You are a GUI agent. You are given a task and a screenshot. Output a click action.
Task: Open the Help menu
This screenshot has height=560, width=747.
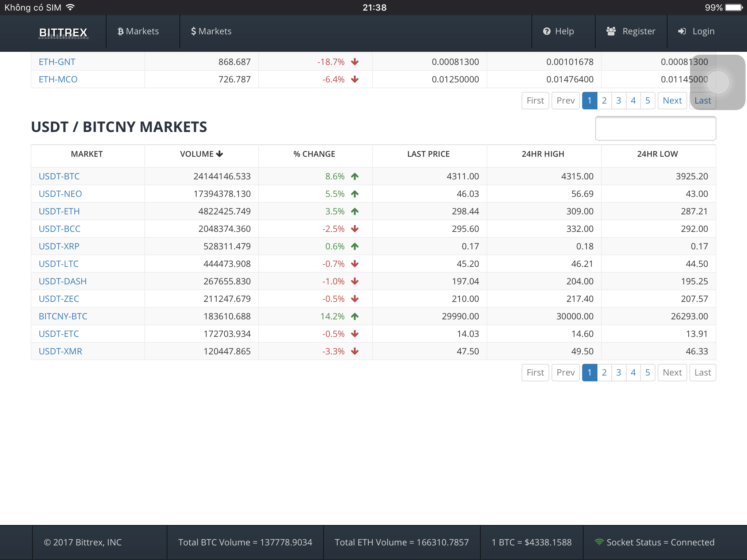(558, 31)
